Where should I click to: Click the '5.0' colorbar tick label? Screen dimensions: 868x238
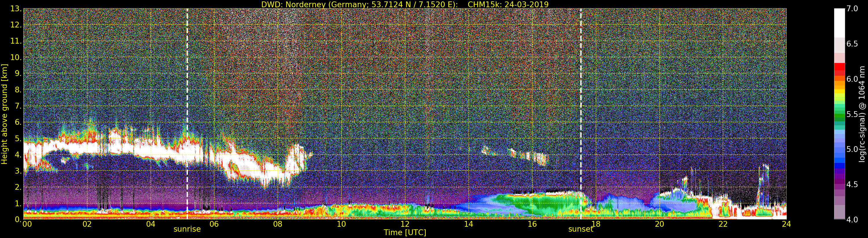click(x=852, y=149)
